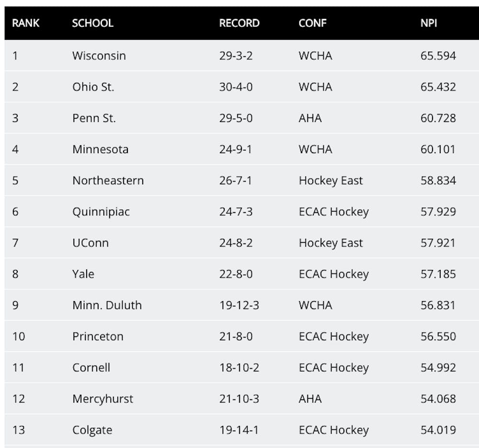Click on Quinnipiac in the rankings

[101, 212]
